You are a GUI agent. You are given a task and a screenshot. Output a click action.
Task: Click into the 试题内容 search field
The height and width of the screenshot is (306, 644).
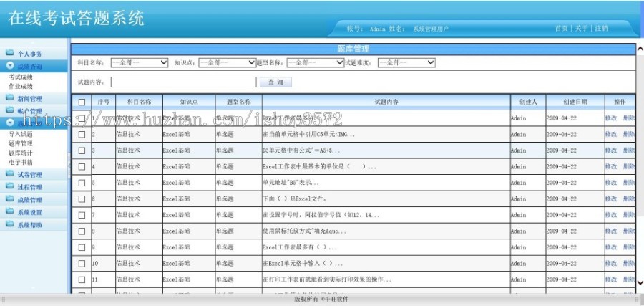(184, 82)
